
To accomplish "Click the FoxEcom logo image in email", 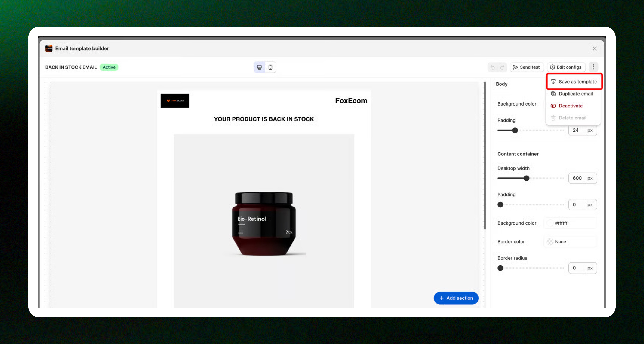I will tap(175, 101).
